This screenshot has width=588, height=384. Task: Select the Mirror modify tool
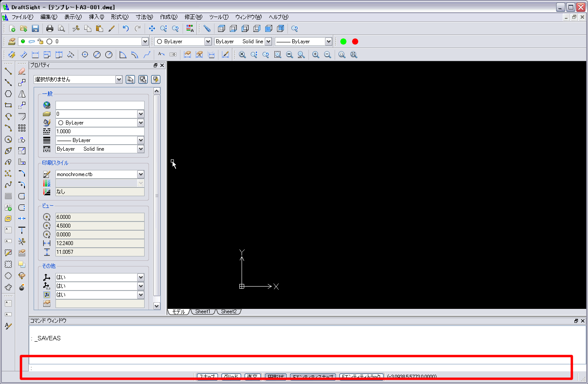point(22,93)
